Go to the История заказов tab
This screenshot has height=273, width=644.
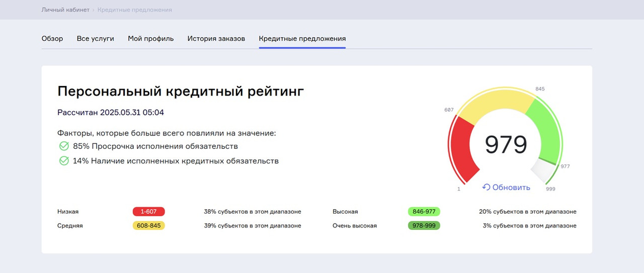click(x=216, y=39)
